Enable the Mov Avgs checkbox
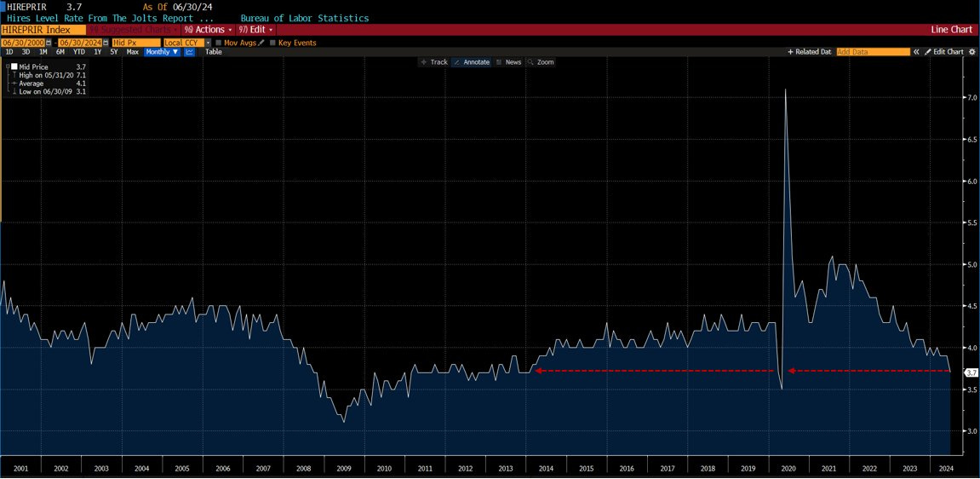 pyautogui.click(x=219, y=43)
